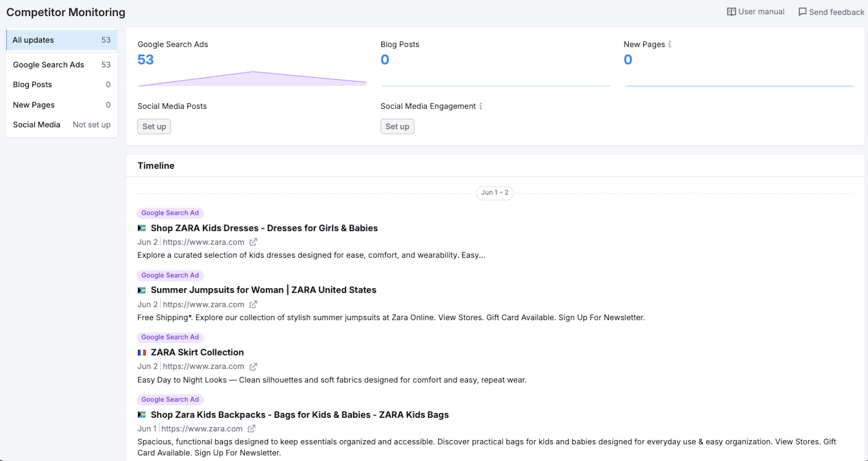Click the Send feedback link
This screenshot has height=461, width=868.
832,12
